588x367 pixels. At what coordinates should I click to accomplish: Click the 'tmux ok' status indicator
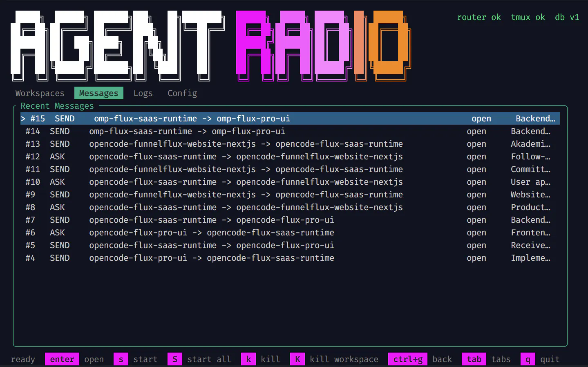click(528, 17)
